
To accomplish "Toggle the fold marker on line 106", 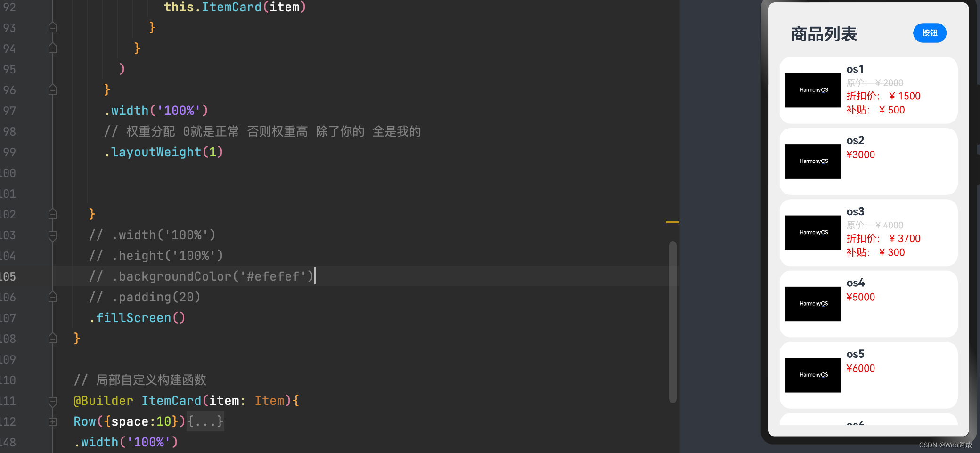I will 53,297.
